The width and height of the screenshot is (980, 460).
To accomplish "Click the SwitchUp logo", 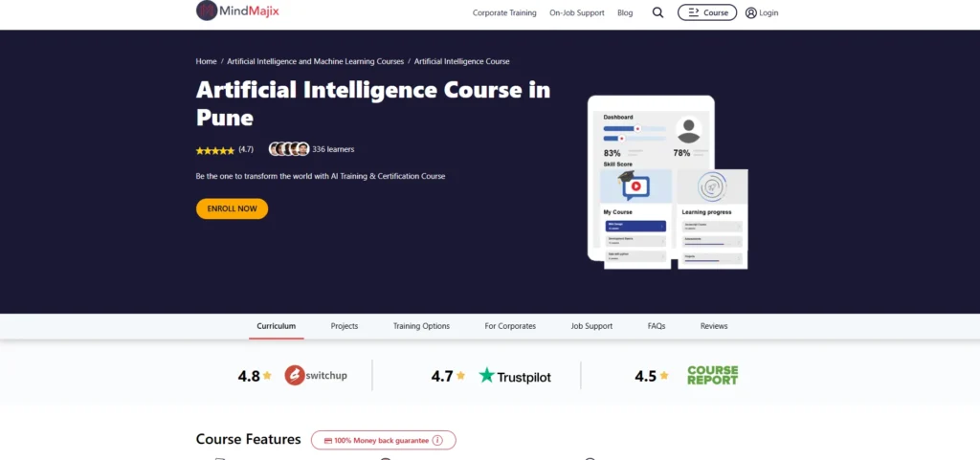I will tap(316, 376).
